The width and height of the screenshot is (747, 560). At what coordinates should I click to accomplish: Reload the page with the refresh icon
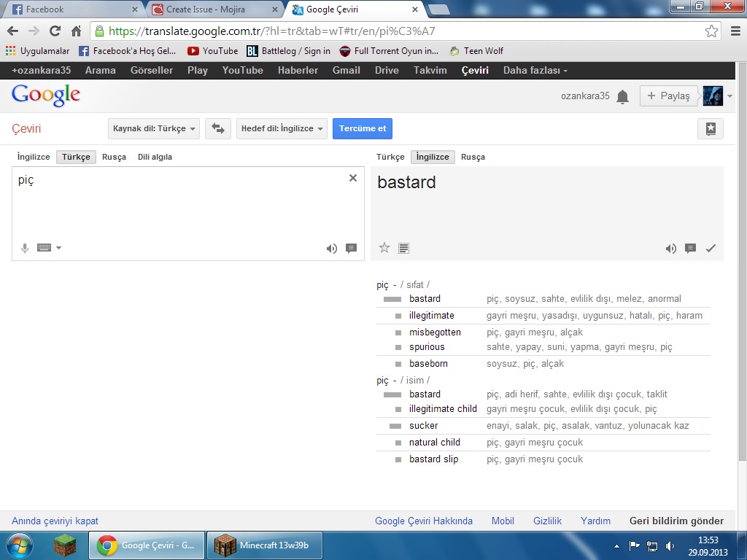(x=55, y=31)
